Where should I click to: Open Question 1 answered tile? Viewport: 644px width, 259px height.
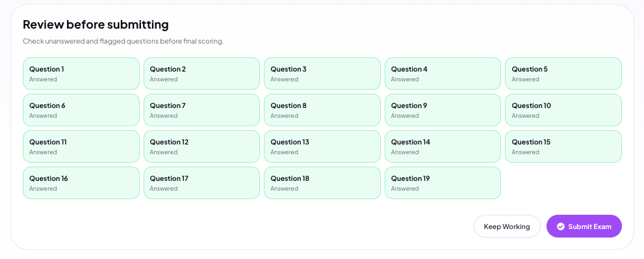coord(81,74)
